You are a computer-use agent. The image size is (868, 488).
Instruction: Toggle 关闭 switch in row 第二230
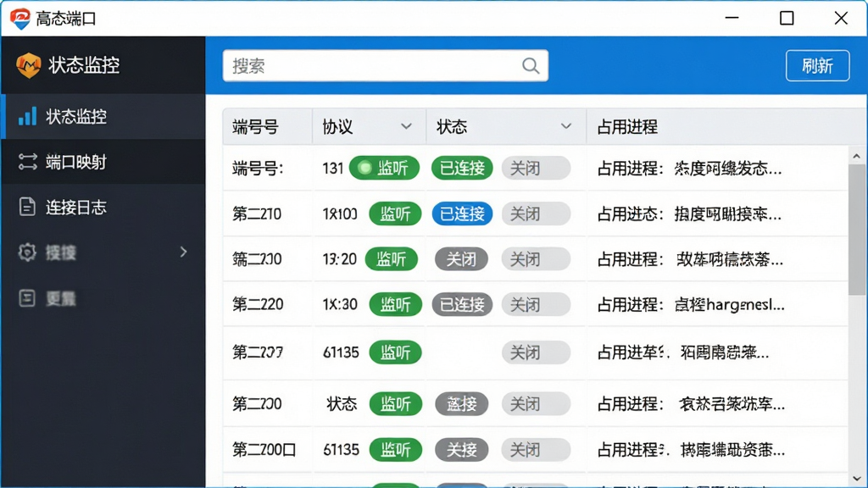point(536,259)
